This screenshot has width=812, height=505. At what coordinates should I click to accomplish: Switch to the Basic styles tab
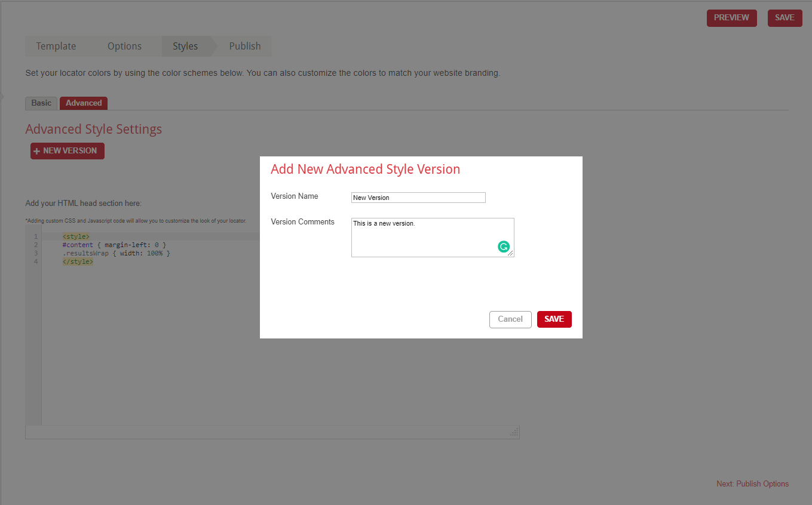pyautogui.click(x=41, y=103)
